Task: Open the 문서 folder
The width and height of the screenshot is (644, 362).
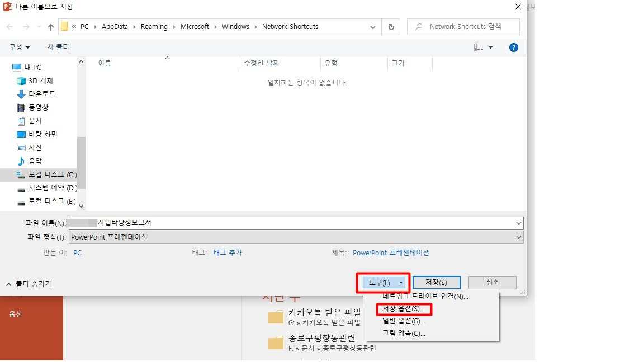Action: 29,121
